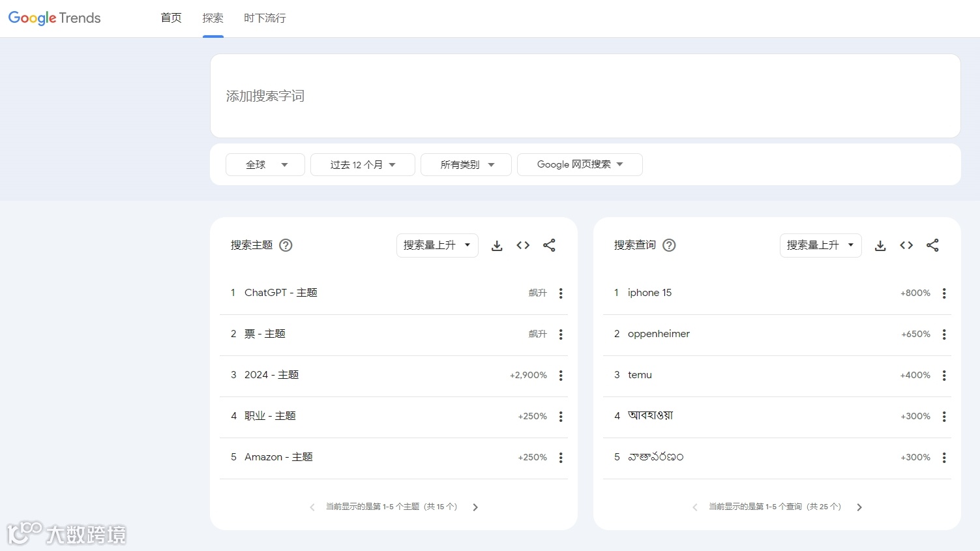Open the 票 - 主题 topic
Screen dimensions: 980x551
pos(265,334)
